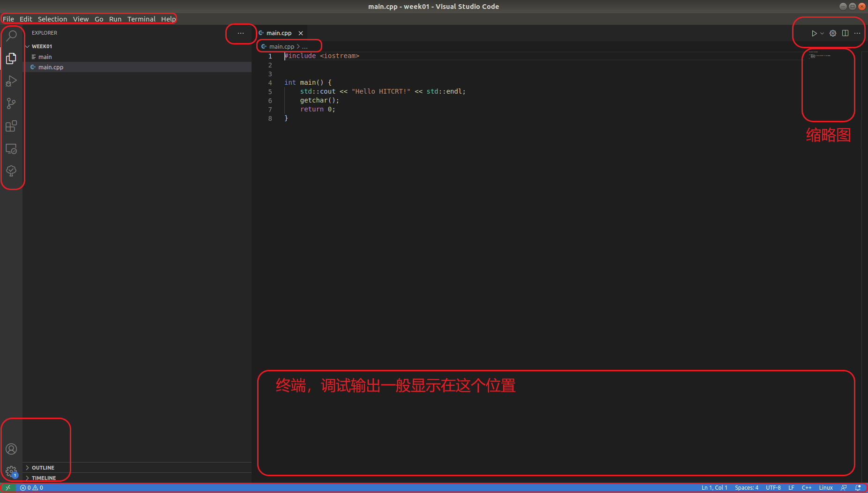Viewport: 868px width, 493px height.
Task: Open the Manage gear icon
Action: point(11,471)
